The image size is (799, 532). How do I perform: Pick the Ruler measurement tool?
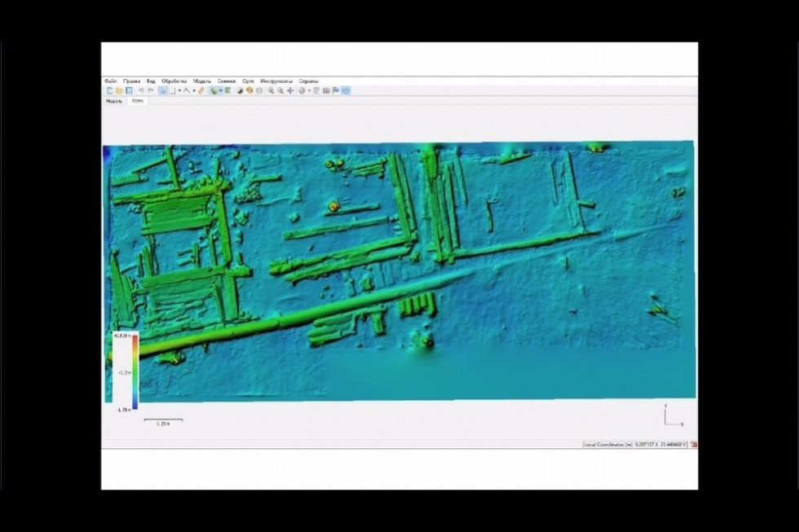pyautogui.click(x=201, y=90)
